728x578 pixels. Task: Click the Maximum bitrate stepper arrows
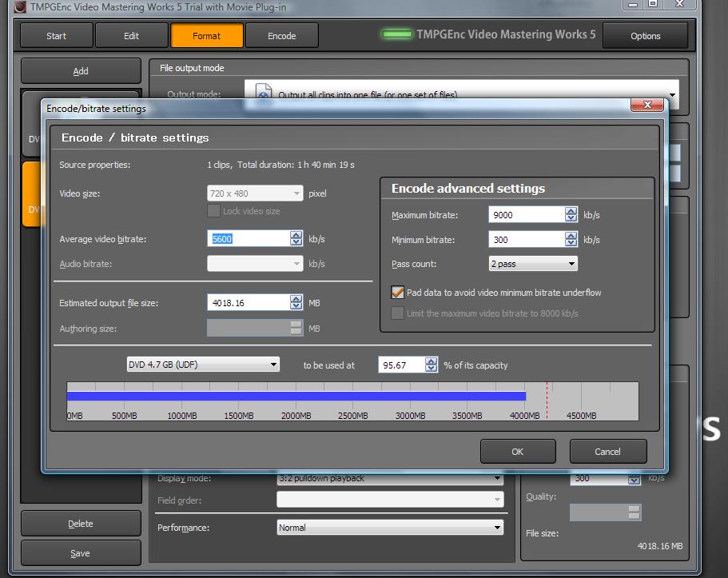tap(571, 215)
